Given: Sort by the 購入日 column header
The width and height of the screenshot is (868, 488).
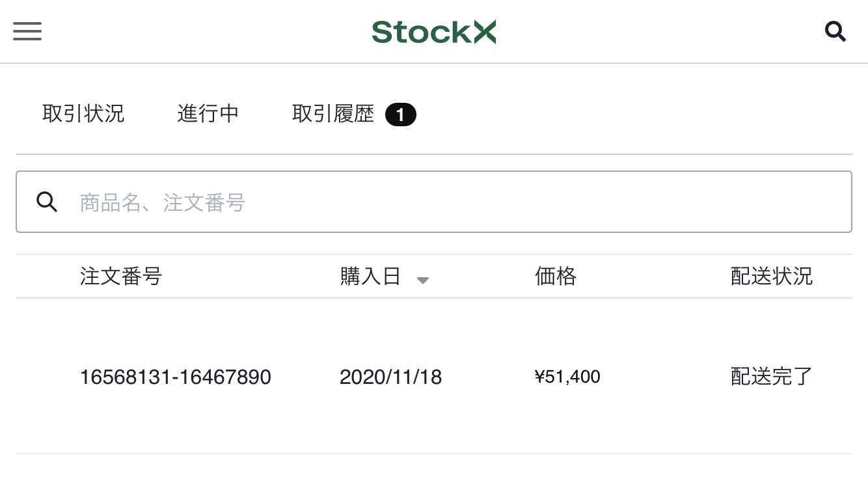Looking at the screenshot, I should pyautogui.click(x=370, y=277).
